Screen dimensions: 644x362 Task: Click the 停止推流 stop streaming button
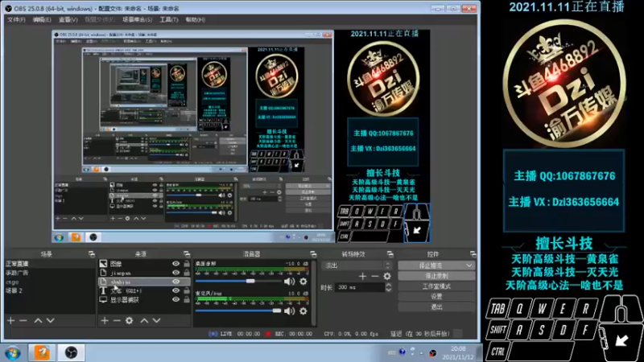tap(431, 265)
